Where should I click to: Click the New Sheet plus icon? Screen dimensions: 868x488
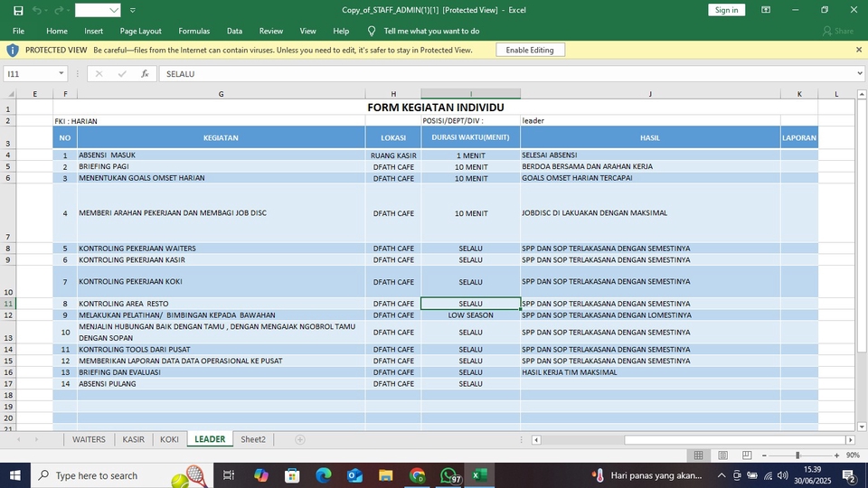pyautogui.click(x=300, y=439)
